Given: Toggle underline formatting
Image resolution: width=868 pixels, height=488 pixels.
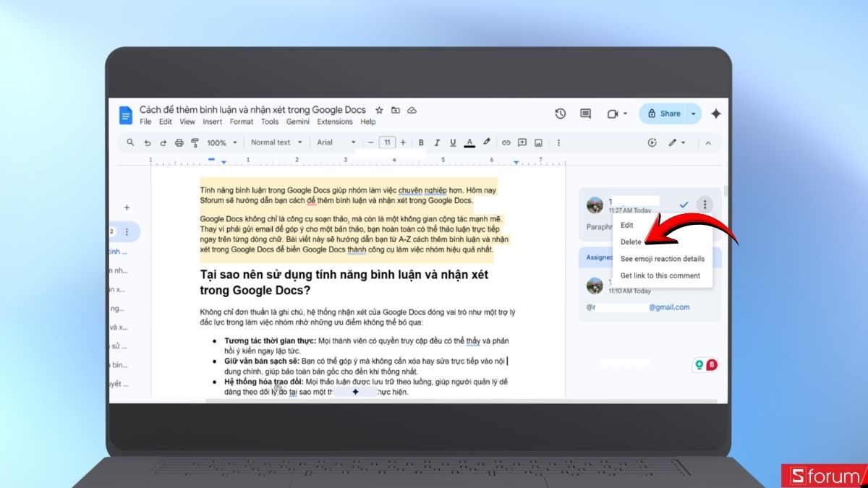Looking at the screenshot, I should (453, 142).
